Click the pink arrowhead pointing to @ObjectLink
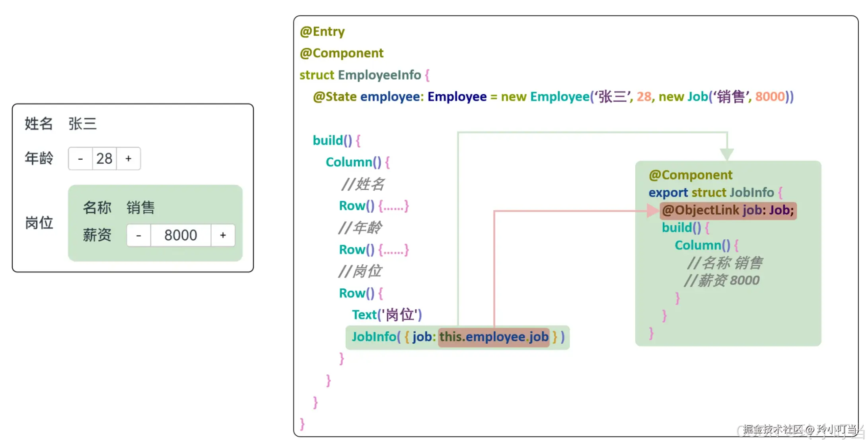 (x=652, y=211)
